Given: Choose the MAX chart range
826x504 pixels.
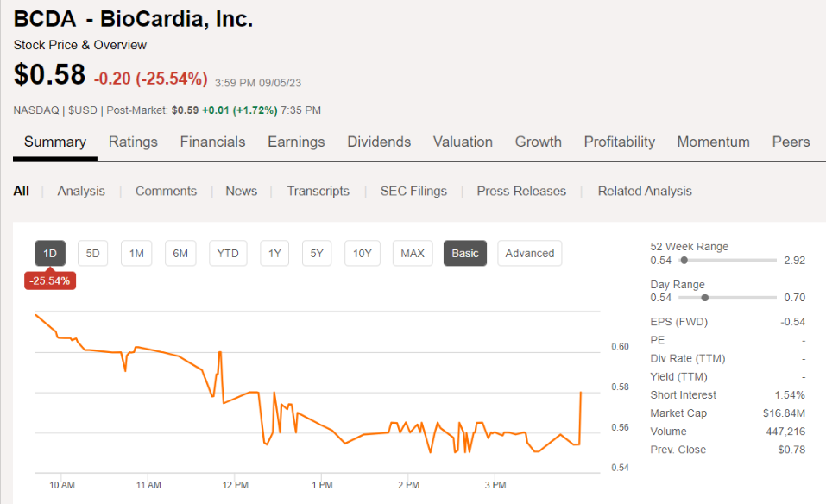Looking at the screenshot, I should [x=413, y=253].
